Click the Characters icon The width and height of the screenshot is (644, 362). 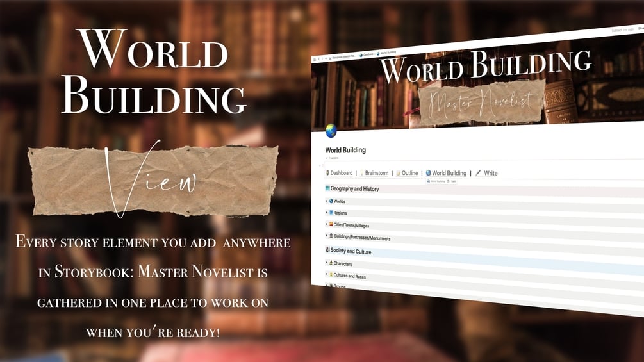pyautogui.click(x=331, y=263)
